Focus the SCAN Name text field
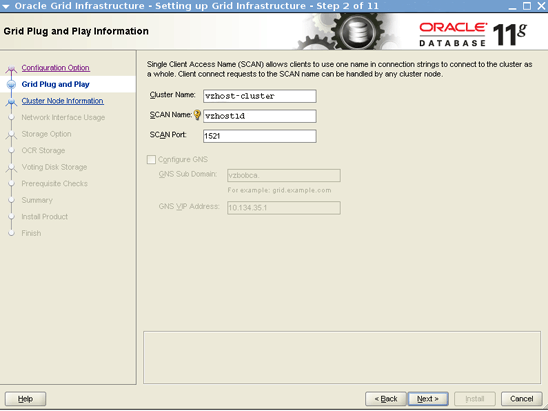 [260, 116]
